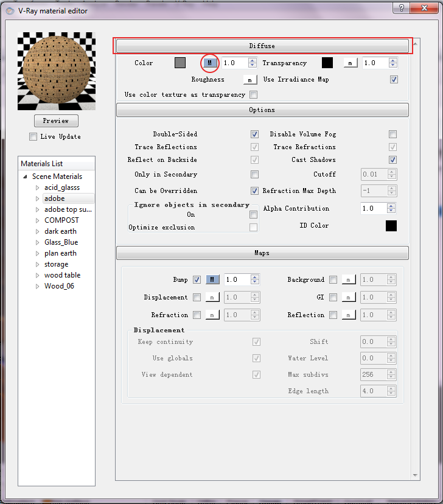This screenshot has width=443, height=504.
Task: Click the scroll down arrow of settings panel
Action: [415, 475]
